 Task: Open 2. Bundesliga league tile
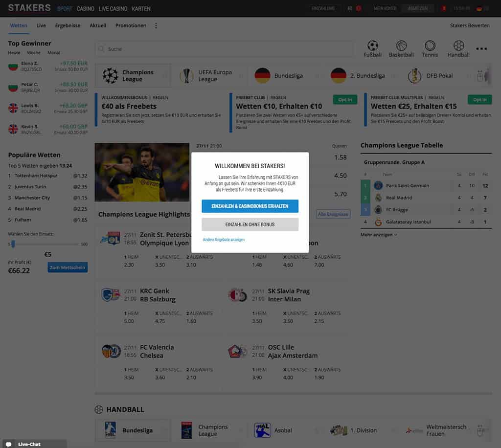(361, 76)
